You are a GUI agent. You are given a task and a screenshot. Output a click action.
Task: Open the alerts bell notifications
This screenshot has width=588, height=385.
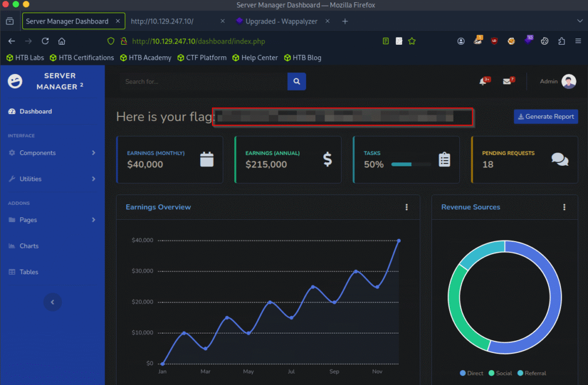tap(483, 81)
